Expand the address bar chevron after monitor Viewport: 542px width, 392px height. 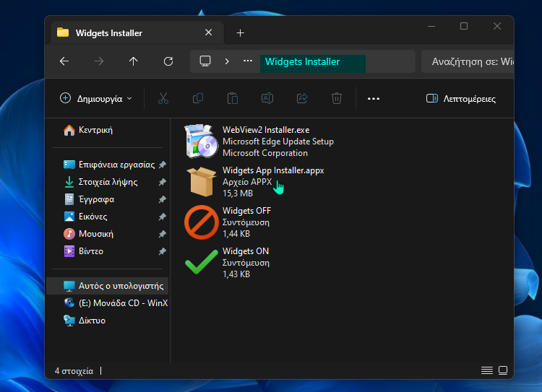click(x=227, y=61)
